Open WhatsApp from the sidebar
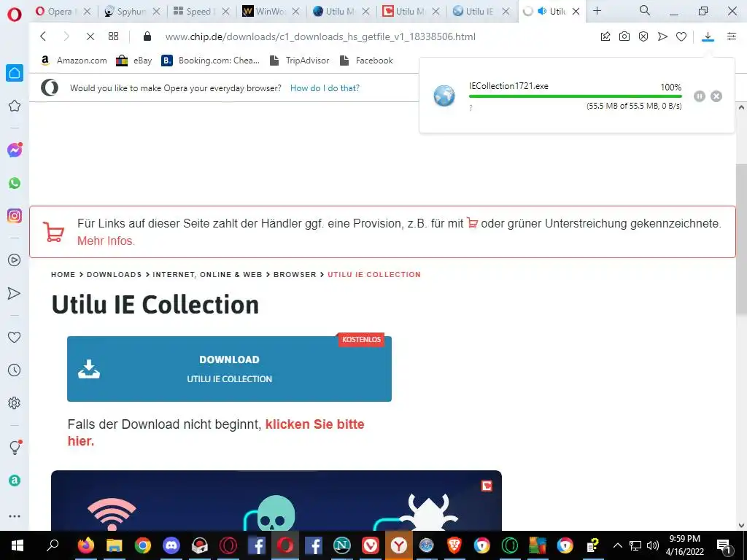The height and width of the screenshot is (560, 747). point(15,183)
